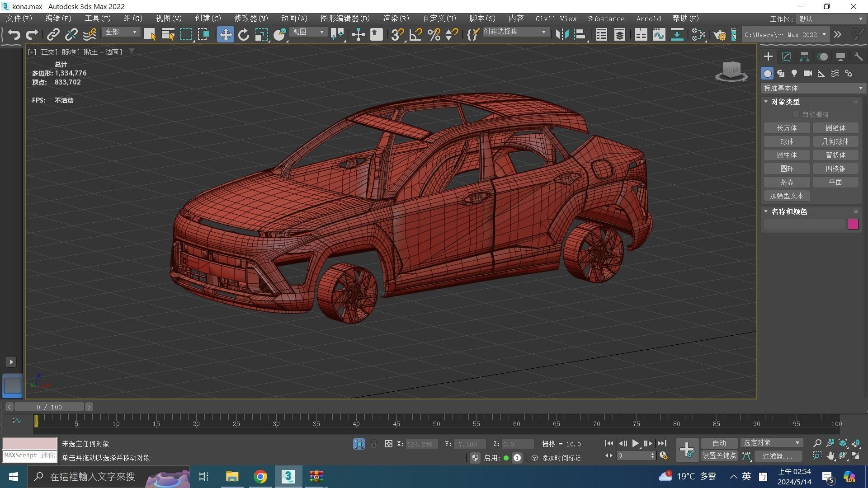Viewport: 868px width, 488px height.
Task: Click the Redo arrow icon
Action: tap(32, 34)
